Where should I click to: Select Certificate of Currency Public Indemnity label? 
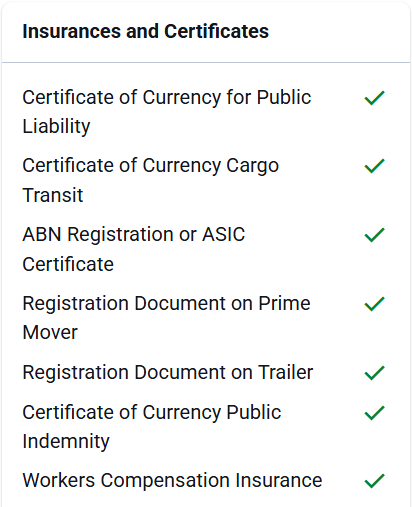[x=152, y=427]
